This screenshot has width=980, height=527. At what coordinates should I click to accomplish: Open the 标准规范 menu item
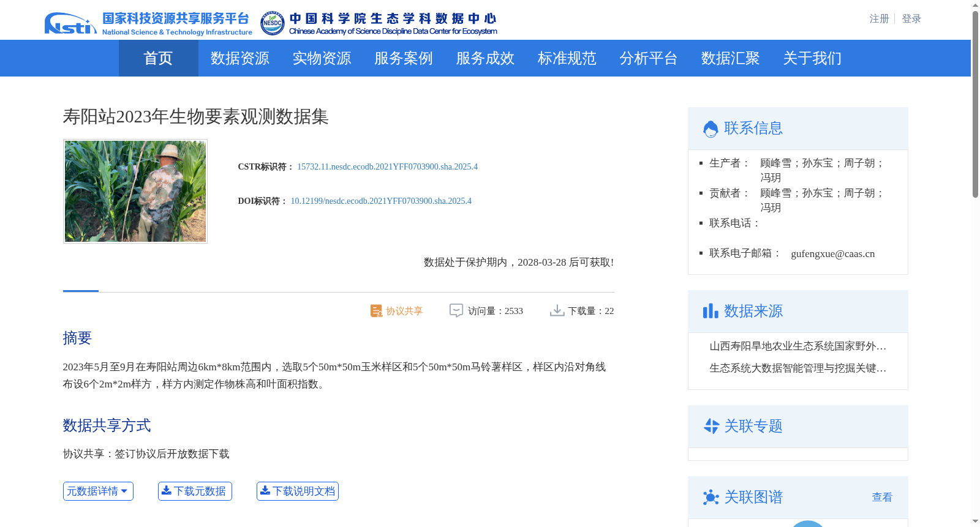click(x=567, y=58)
